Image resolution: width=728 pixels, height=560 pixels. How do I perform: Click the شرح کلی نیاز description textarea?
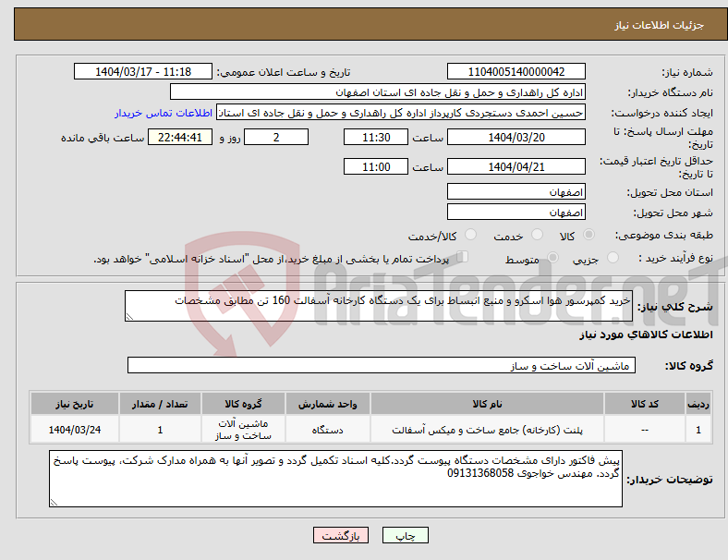click(379, 306)
